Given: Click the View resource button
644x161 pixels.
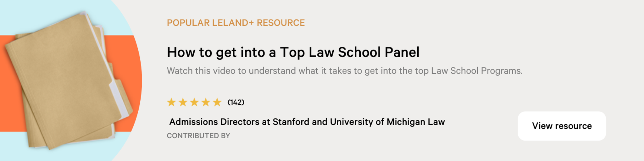Looking at the screenshot, I should pyautogui.click(x=562, y=126).
